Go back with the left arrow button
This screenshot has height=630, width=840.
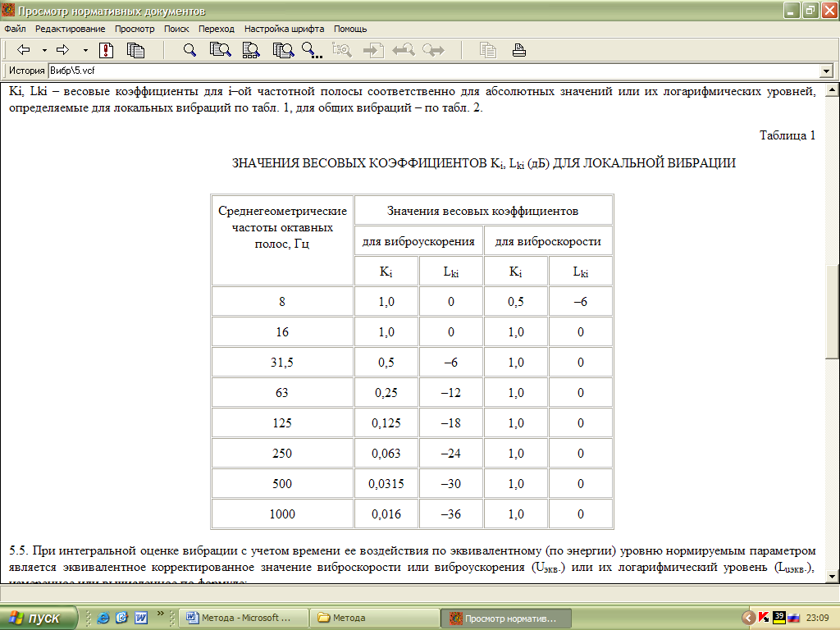pos(23,50)
